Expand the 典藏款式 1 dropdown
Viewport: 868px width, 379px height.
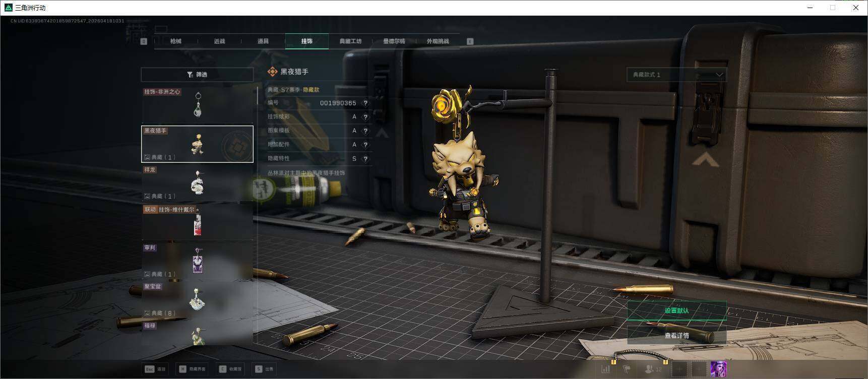pos(676,75)
